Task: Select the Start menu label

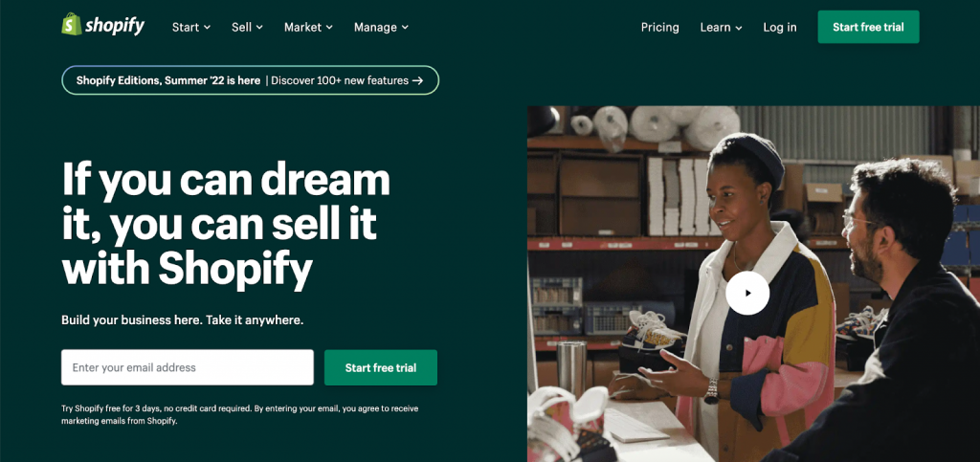Action: pos(186,28)
